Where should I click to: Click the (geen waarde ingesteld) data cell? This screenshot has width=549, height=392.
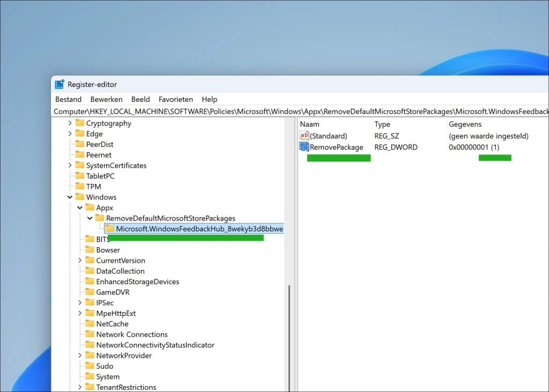tap(488, 136)
